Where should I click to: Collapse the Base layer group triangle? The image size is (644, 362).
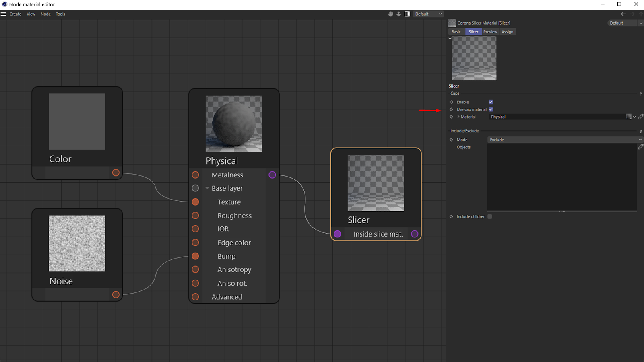click(207, 188)
